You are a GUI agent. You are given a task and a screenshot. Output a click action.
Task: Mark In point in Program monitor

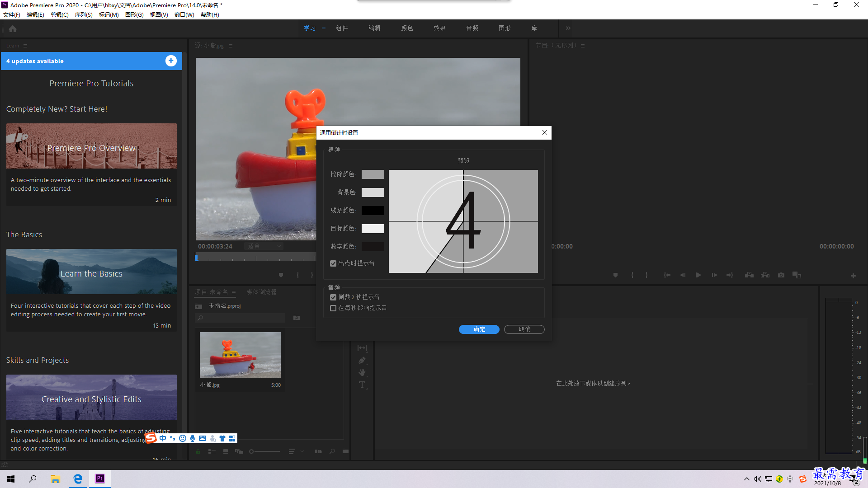tap(632, 275)
